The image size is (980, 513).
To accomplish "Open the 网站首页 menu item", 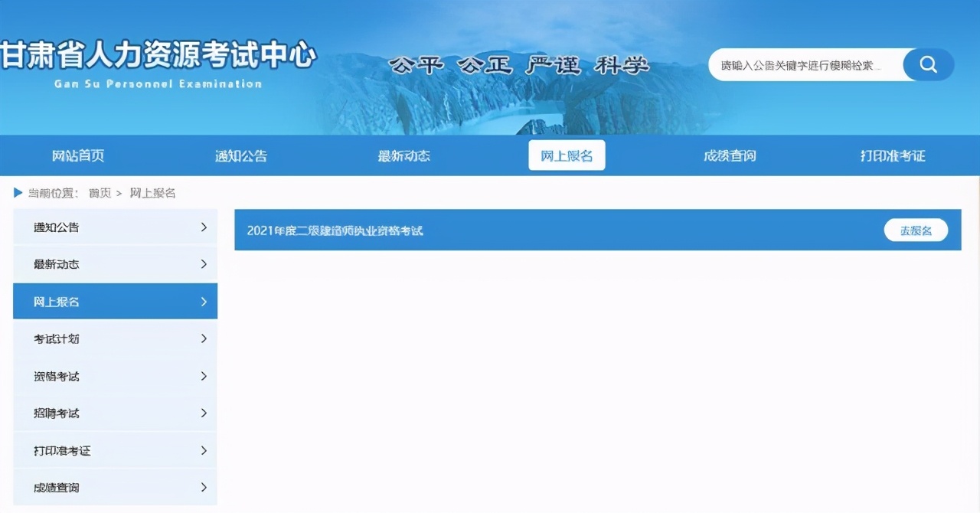I will coord(79,155).
